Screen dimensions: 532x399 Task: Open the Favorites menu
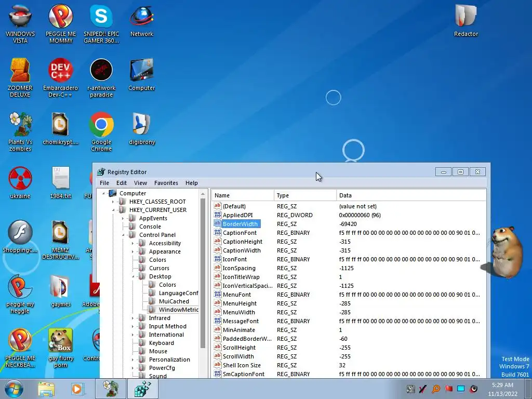[166, 183]
